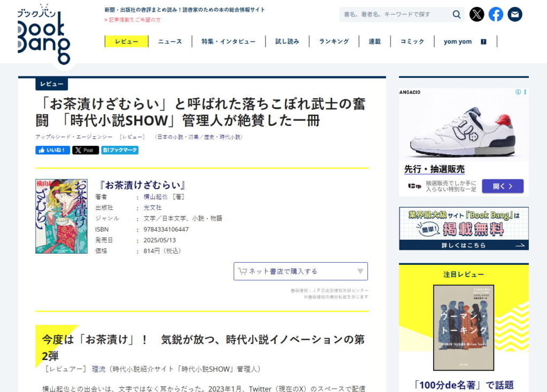Click genre text 文学／日本文学、小説・物語
This screenshot has width=547, height=392.
coord(183,218)
